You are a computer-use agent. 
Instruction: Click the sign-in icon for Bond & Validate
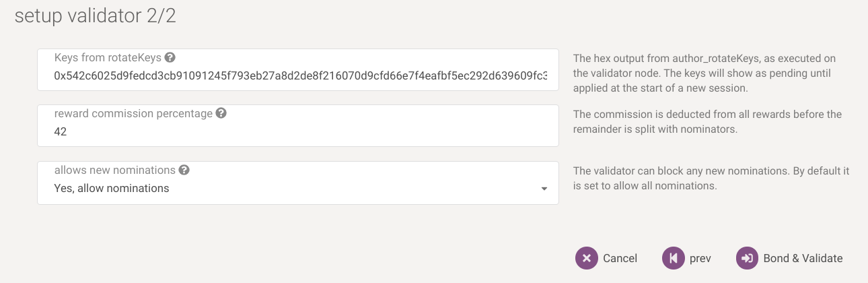pos(747,258)
